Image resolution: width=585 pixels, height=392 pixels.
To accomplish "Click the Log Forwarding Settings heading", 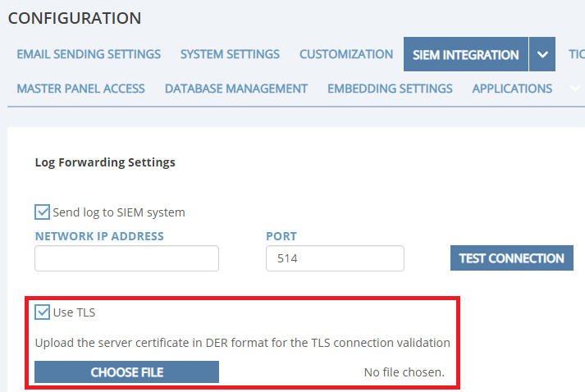I will tap(105, 162).
